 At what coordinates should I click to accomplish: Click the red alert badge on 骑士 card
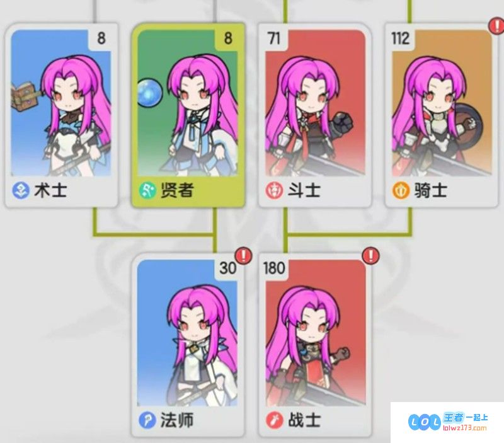point(496,26)
